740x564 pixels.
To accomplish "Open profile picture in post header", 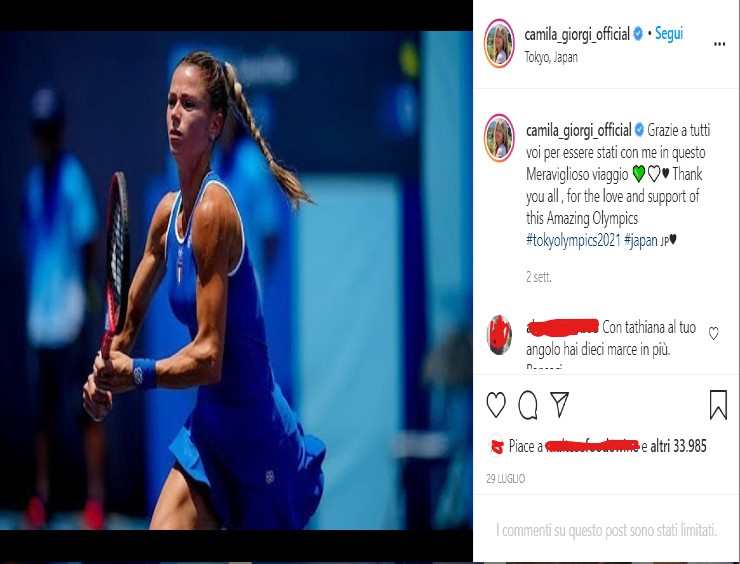I will [x=499, y=43].
